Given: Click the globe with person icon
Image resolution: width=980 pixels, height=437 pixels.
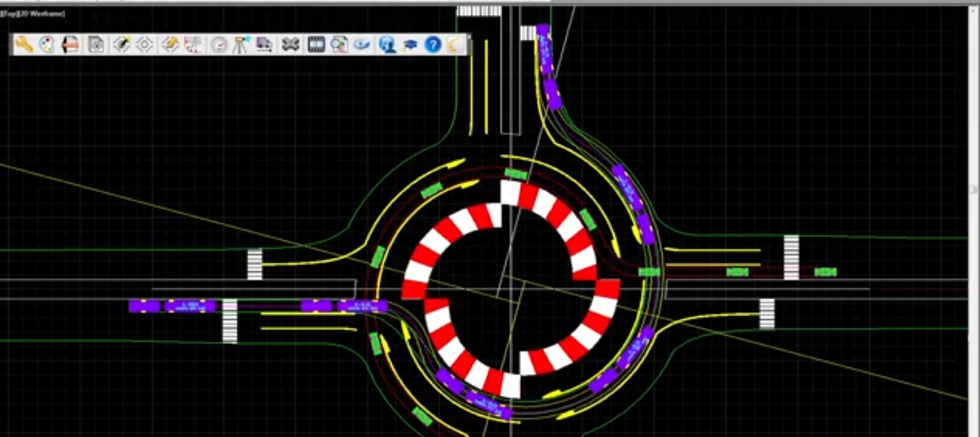Looking at the screenshot, I should [387, 45].
